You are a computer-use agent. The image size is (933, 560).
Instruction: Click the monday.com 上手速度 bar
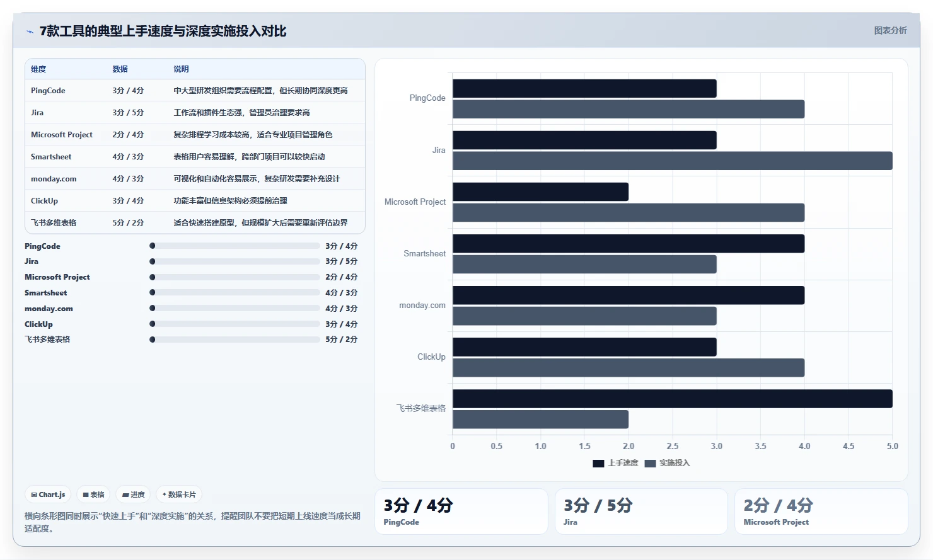[629, 295]
